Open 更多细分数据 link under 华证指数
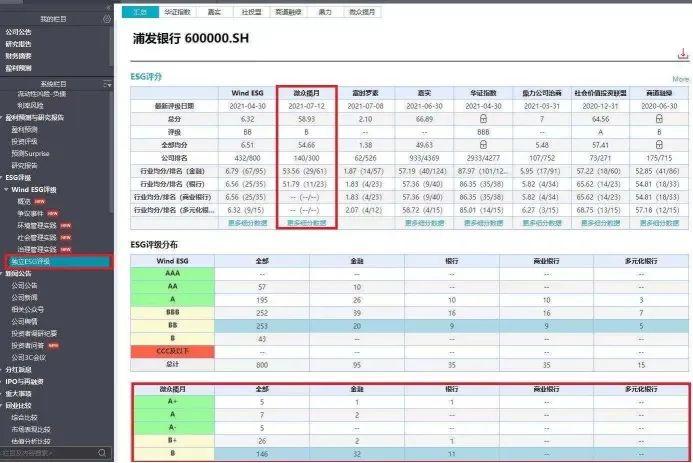The height and width of the screenshot is (463, 693). [x=483, y=223]
